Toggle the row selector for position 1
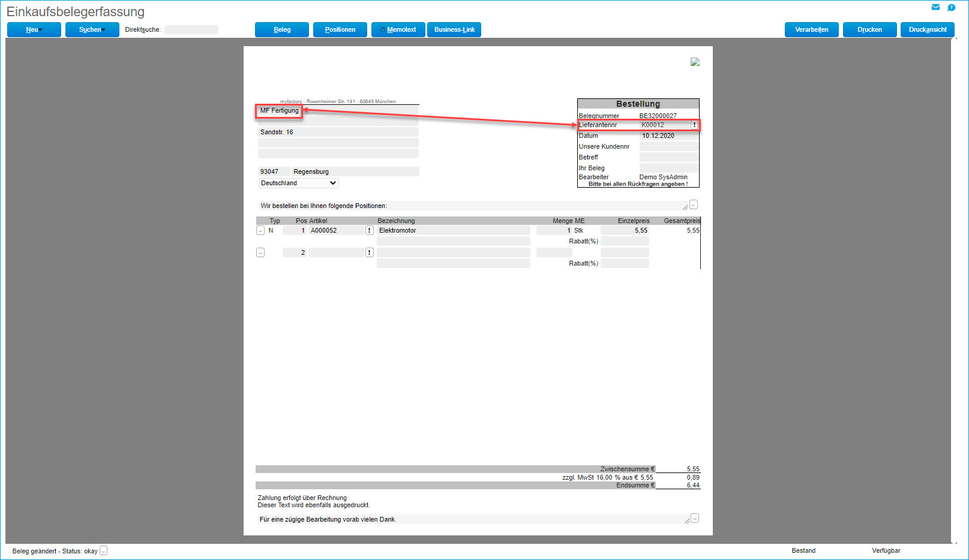 click(260, 230)
